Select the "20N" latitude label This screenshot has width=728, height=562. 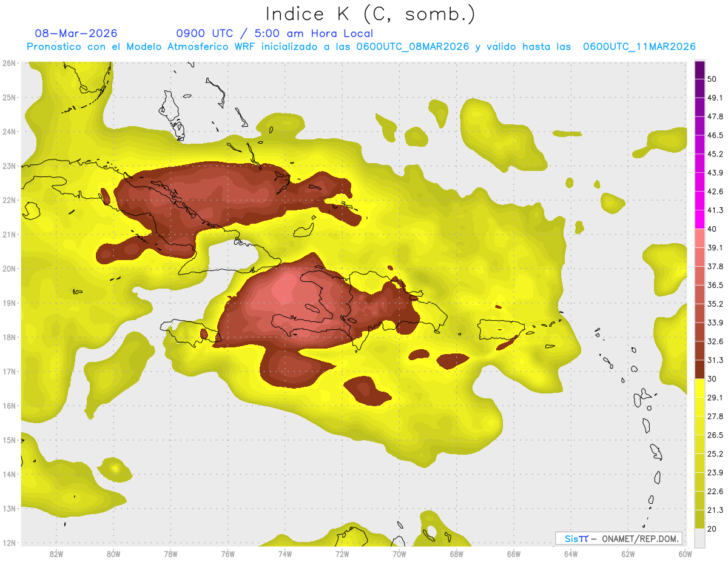click(x=9, y=269)
